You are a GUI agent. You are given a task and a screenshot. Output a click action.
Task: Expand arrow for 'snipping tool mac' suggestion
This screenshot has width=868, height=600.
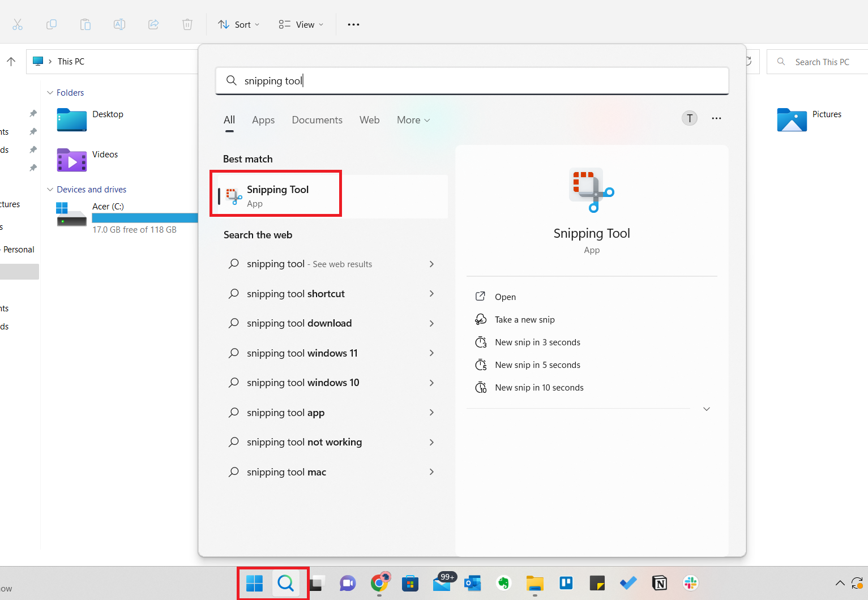(x=431, y=472)
